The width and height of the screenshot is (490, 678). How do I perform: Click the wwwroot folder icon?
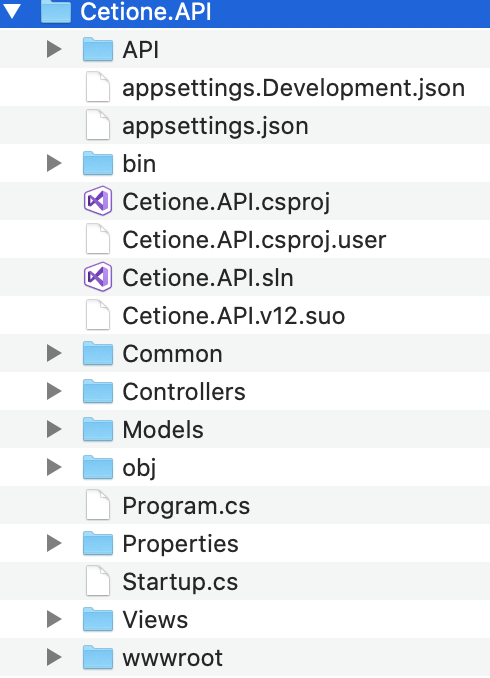click(x=98, y=657)
